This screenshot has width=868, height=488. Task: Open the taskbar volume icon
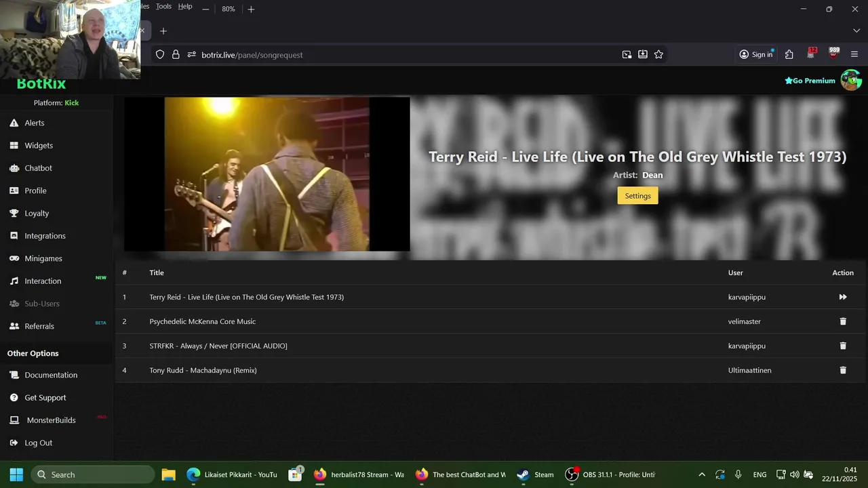(795, 474)
